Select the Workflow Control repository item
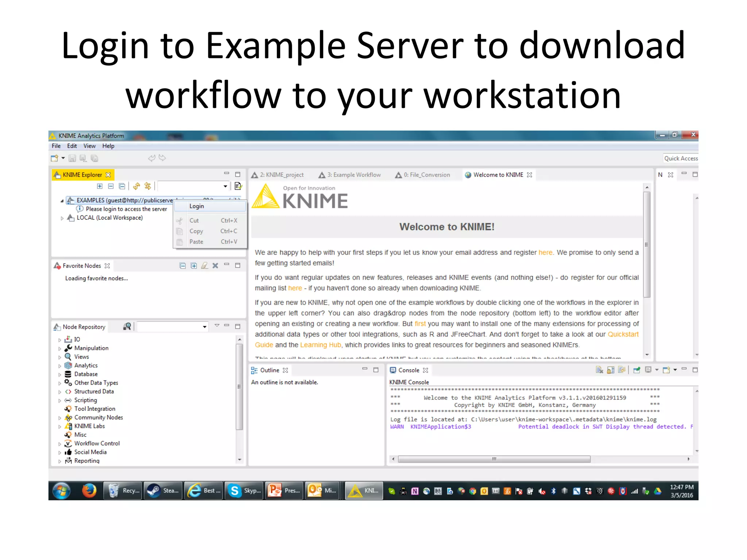747x560 pixels. (97, 444)
